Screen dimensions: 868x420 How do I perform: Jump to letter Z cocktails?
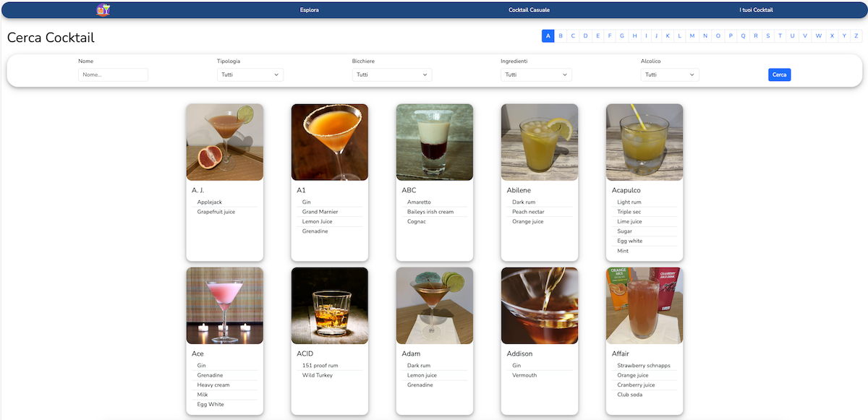[857, 36]
